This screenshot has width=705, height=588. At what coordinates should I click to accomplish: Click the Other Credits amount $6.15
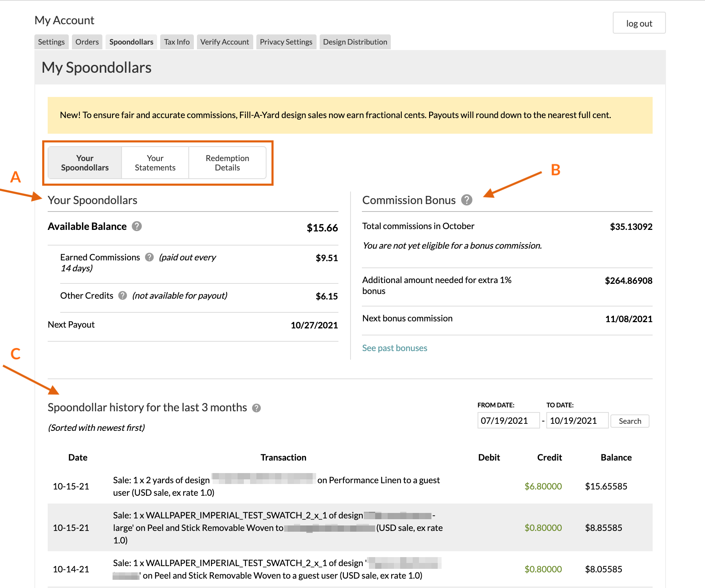(327, 296)
